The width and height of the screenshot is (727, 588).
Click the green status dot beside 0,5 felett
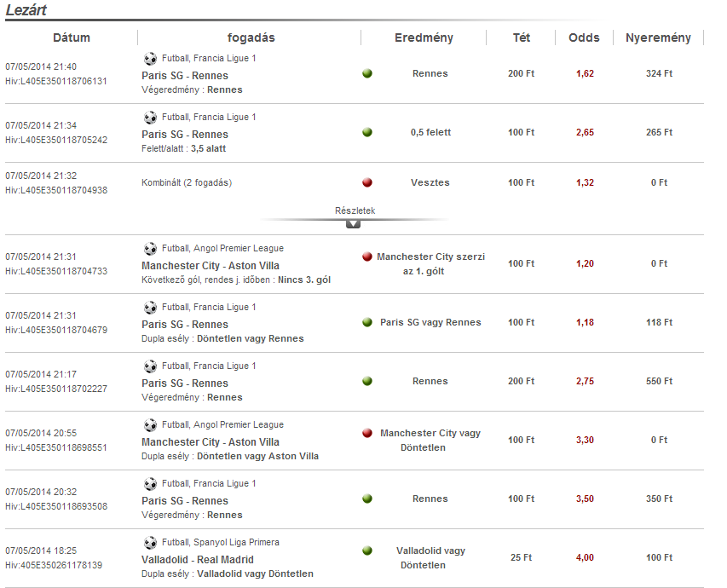click(x=367, y=132)
